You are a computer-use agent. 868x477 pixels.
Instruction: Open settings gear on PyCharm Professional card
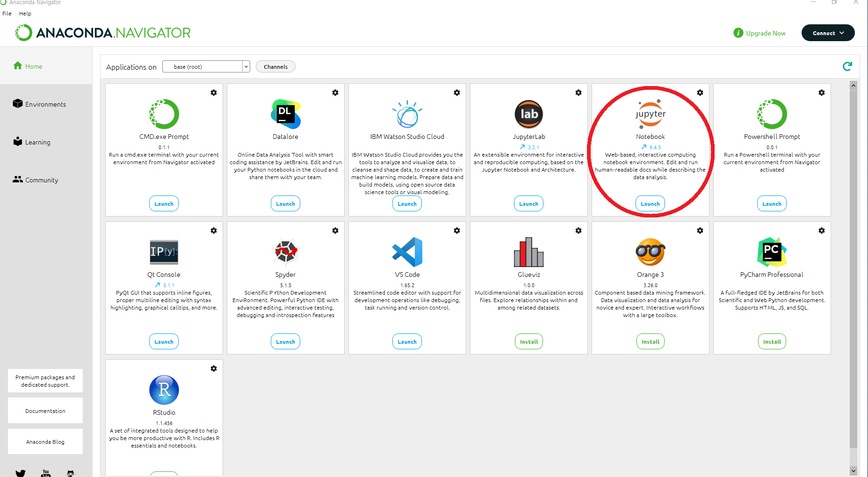pos(822,231)
